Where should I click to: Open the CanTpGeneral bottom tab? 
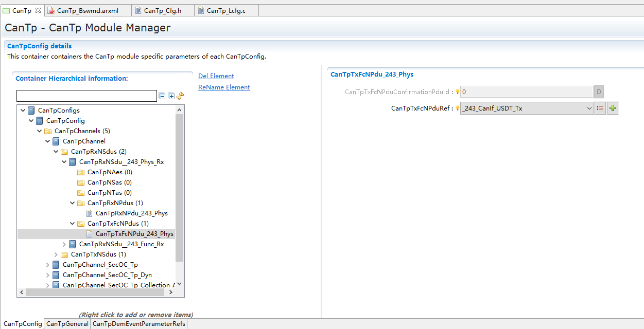(x=67, y=324)
